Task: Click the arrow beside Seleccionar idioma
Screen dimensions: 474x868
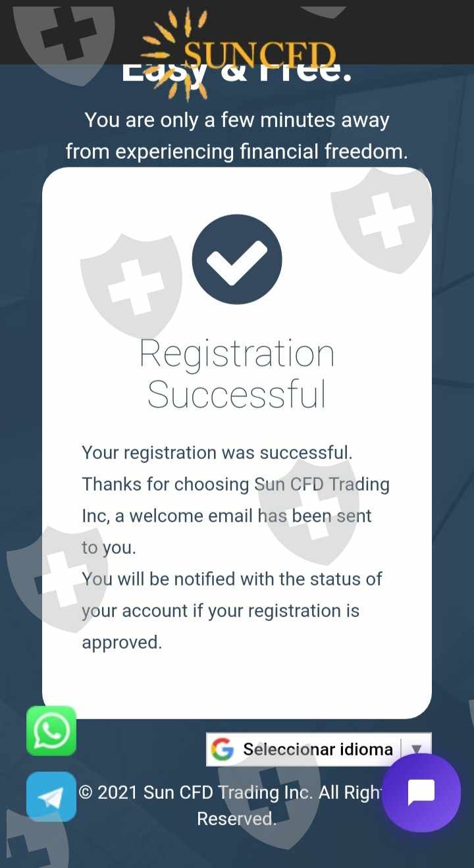Action: tap(416, 749)
